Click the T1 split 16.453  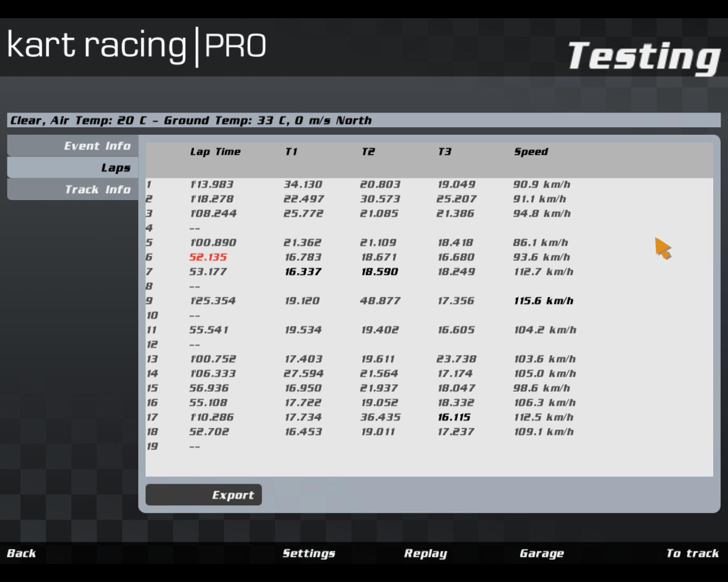pos(303,432)
